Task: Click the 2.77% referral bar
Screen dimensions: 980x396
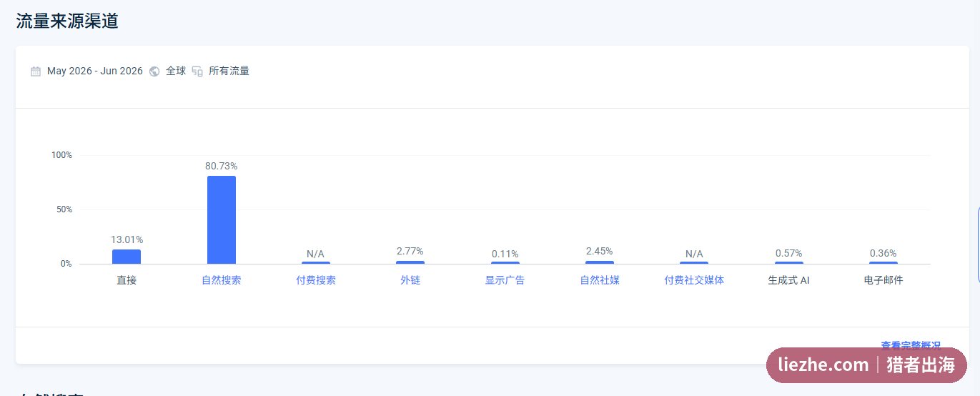Action: click(x=410, y=262)
